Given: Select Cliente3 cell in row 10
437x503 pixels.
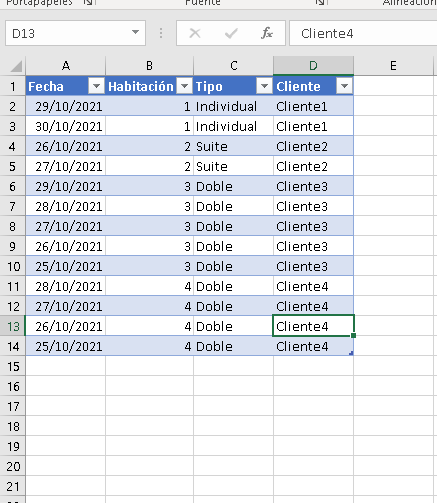Looking at the screenshot, I should (313, 266).
